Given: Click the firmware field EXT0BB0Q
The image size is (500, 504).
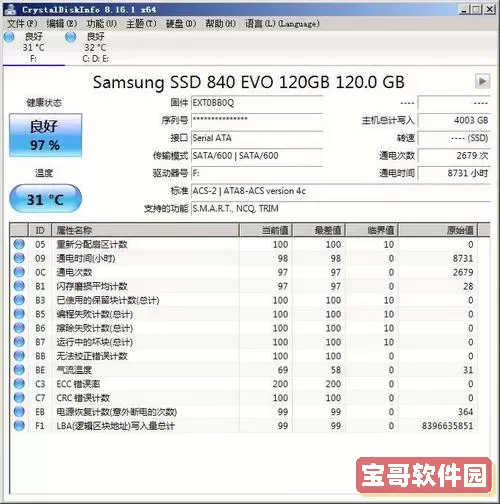Looking at the screenshot, I should [x=257, y=103].
